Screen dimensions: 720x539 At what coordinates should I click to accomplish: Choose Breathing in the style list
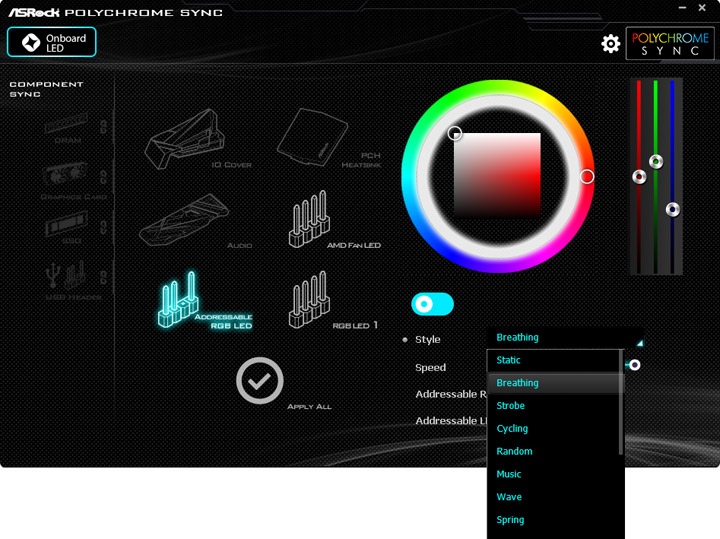[553, 383]
